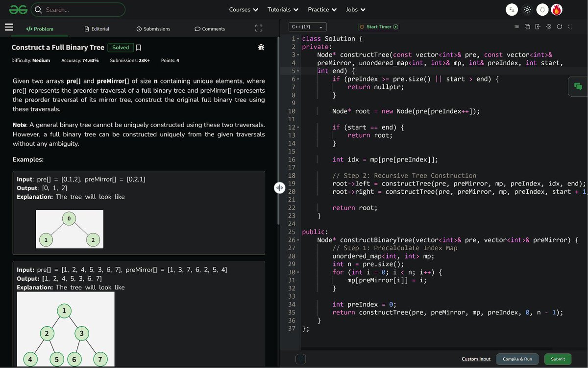
Task: Click the 'Construct a Full Binary Tree' title
Action: 58,48
